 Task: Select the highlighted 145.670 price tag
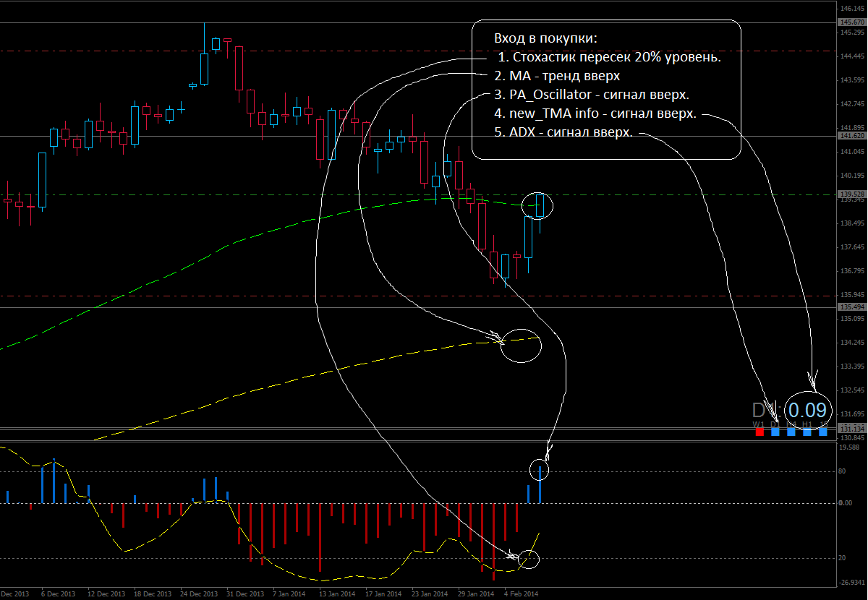[x=851, y=23]
